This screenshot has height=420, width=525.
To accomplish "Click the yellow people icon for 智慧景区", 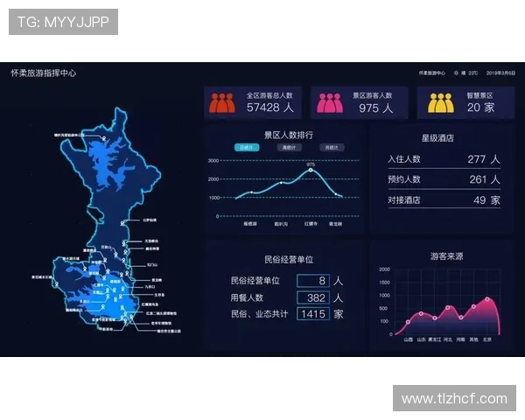I will [x=441, y=103].
